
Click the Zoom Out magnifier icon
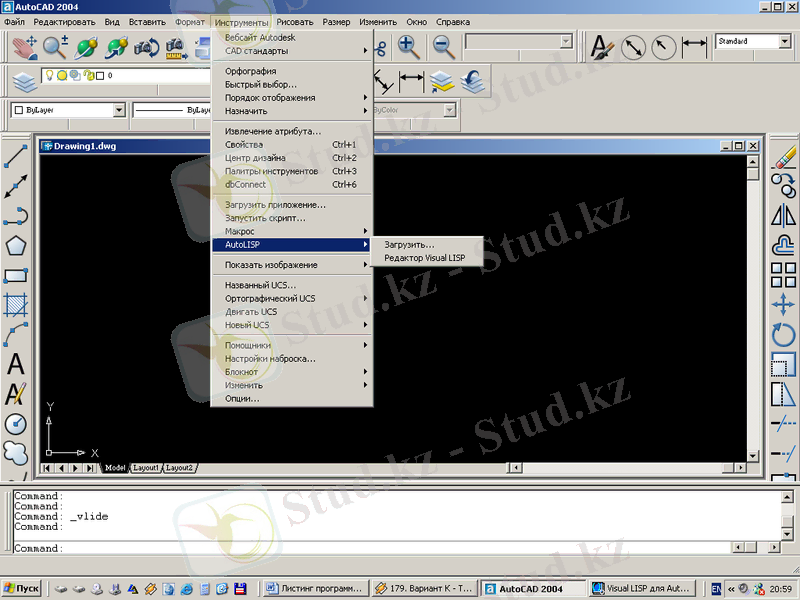point(443,46)
